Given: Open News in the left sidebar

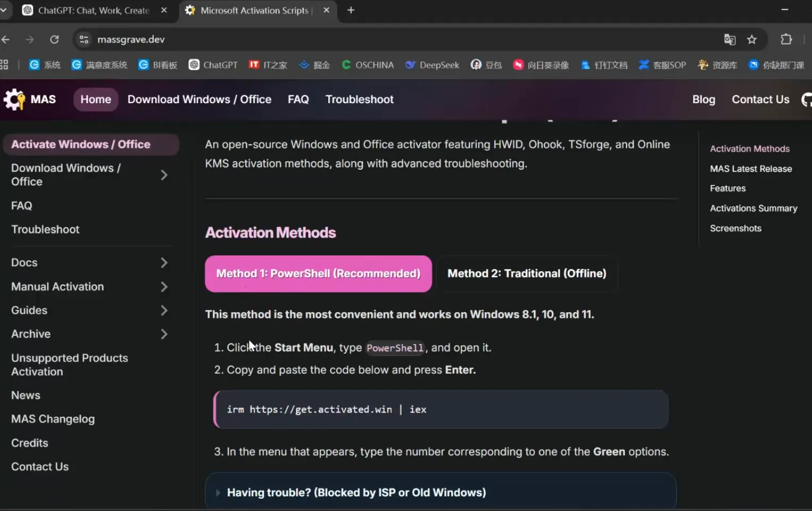Looking at the screenshot, I should coord(26,396).
